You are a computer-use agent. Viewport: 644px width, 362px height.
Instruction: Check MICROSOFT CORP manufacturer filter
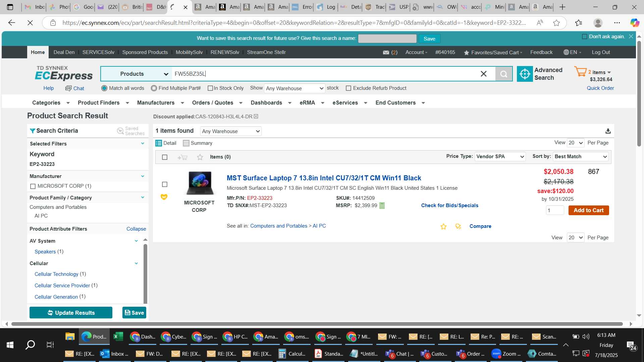[x=33, y=186]
